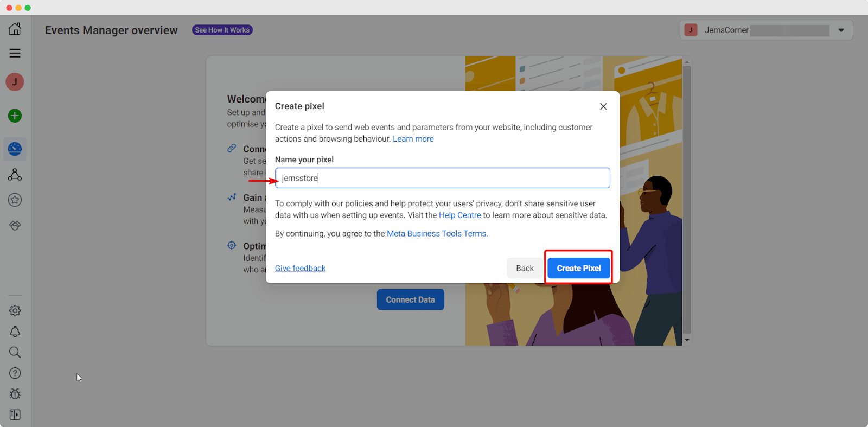The height and width of the screenshot is (427, 868).
Task: Click the red J icon in the account selector
Action: click(x=691, y=30)
